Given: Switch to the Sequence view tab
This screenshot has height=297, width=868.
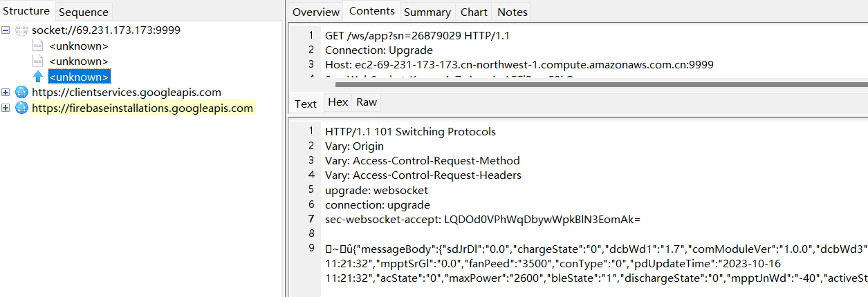Looking at the screenshot, I should pos(83,12).
